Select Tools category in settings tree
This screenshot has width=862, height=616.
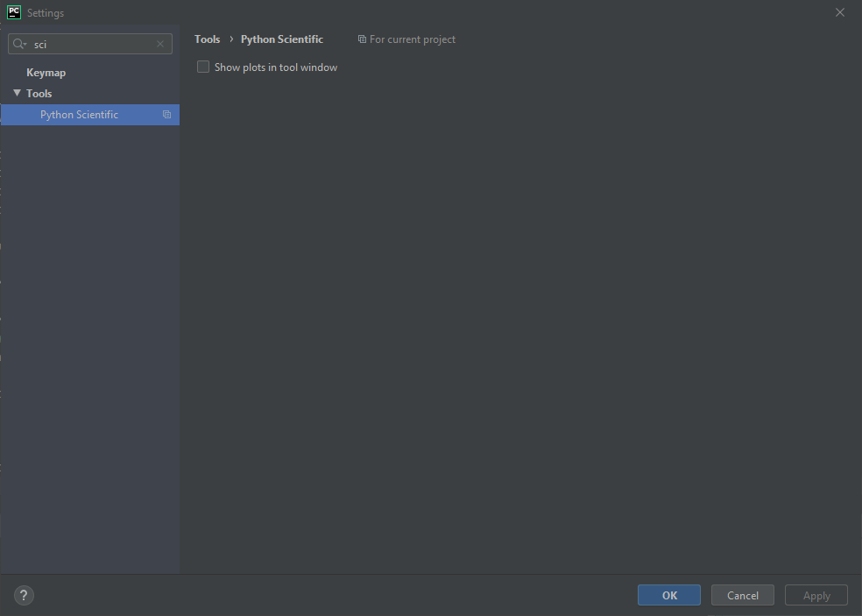point(39,94)
